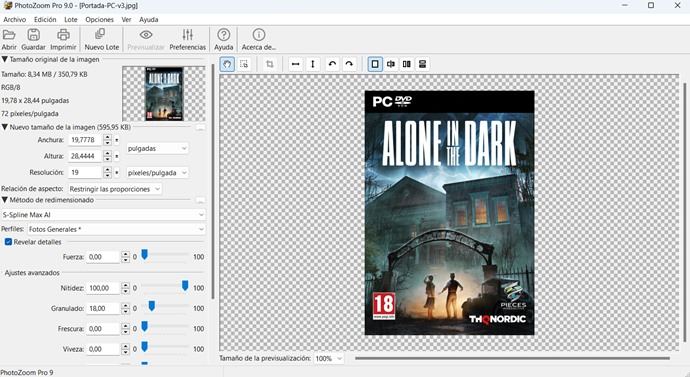Click the Frescura slider handle
Viewport: 690px width, 377px height.
[144, 326]
